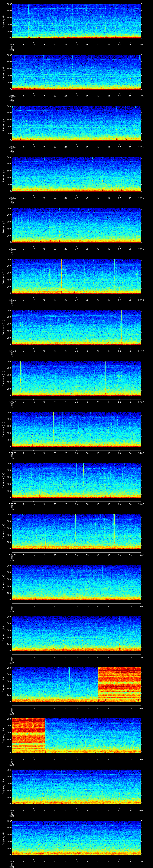Click the 17:00 end time label
Image resolution: width=153 pixels, height=868 pixels.
(141, 147)
